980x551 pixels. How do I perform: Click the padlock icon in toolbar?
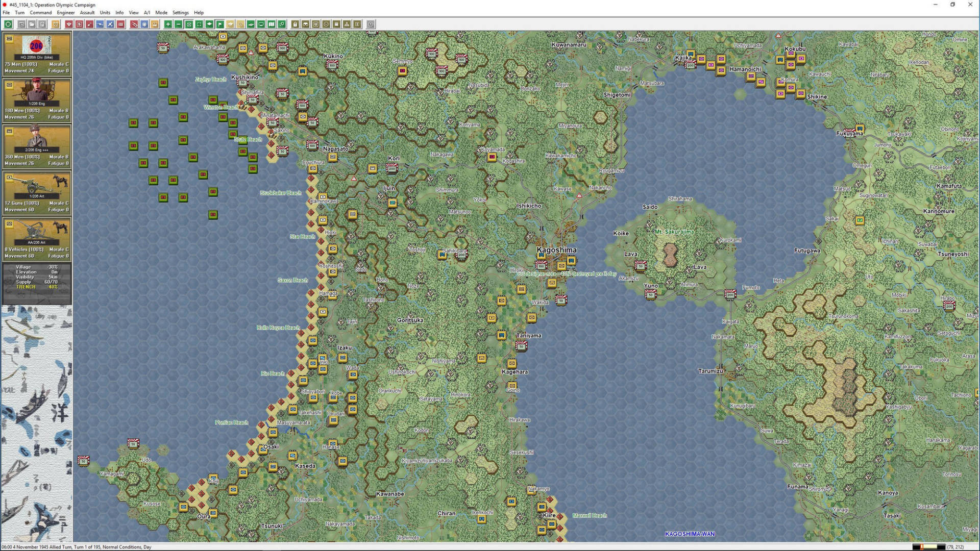click(295, 24)
